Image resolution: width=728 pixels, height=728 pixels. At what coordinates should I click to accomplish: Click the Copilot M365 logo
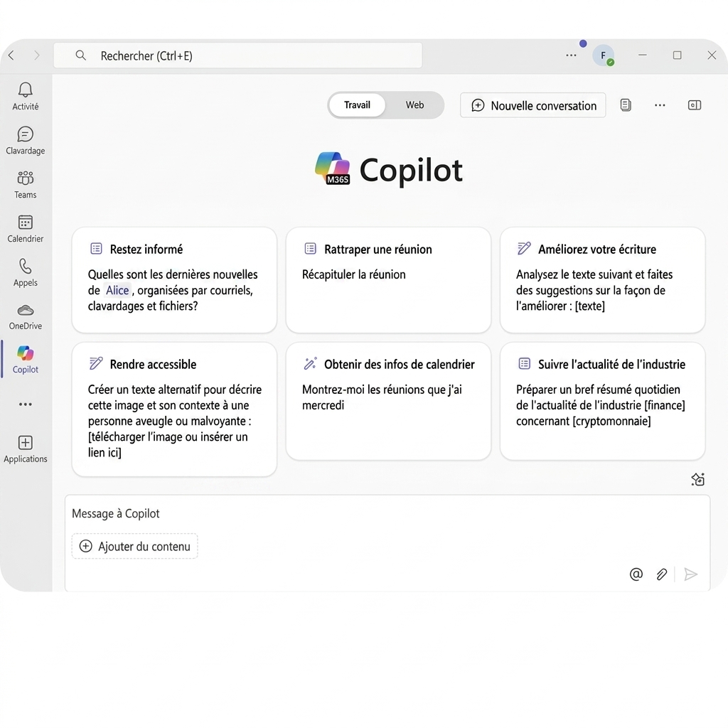pos(333,168)
